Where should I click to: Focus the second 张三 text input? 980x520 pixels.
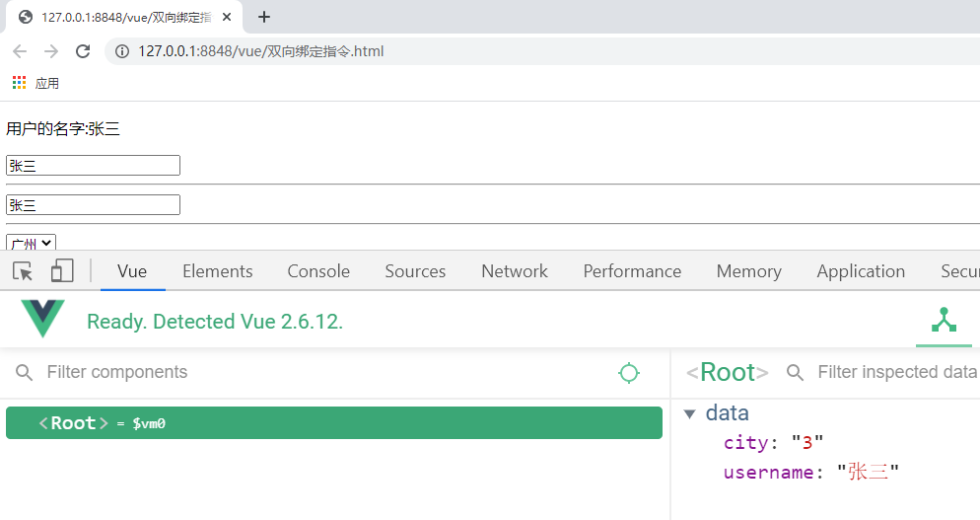[93, 204]
